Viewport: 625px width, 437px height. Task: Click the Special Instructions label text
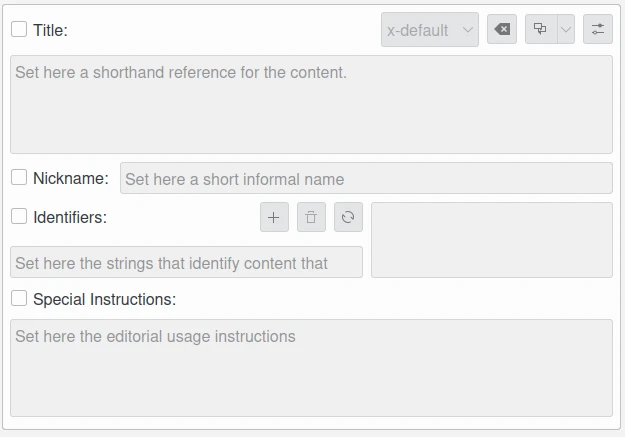click(x=104, y=299)
